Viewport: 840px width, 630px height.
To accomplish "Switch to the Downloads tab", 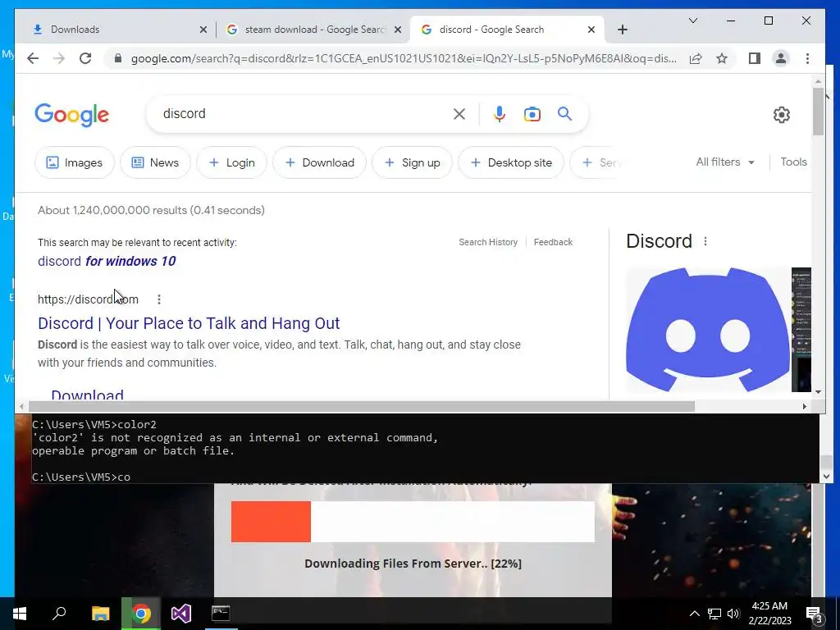I will tap(115, 30).
